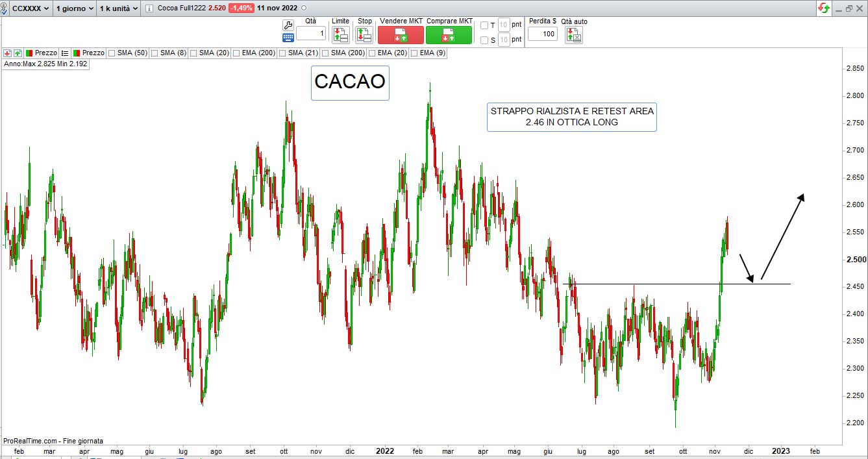Screen dimensions: 868x459
Task: Click the Cocoa Full1222 instrument name
Action: coord(182,8)
